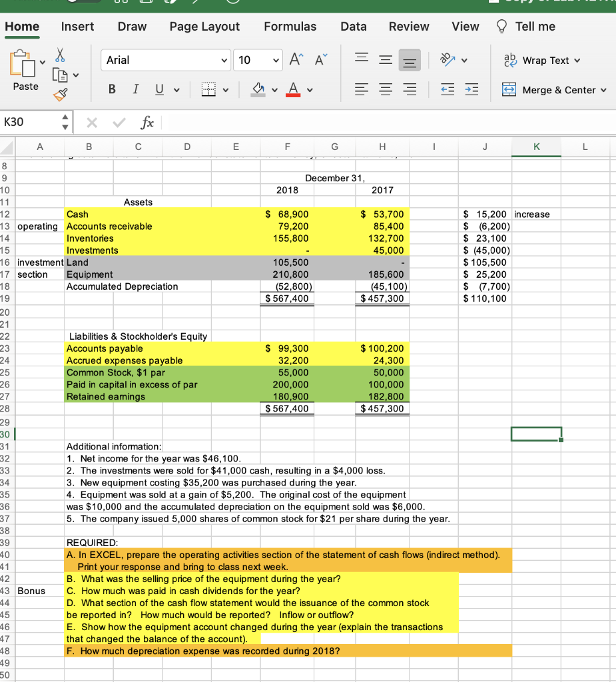Open the Data ribbon tab

(353, 27)
